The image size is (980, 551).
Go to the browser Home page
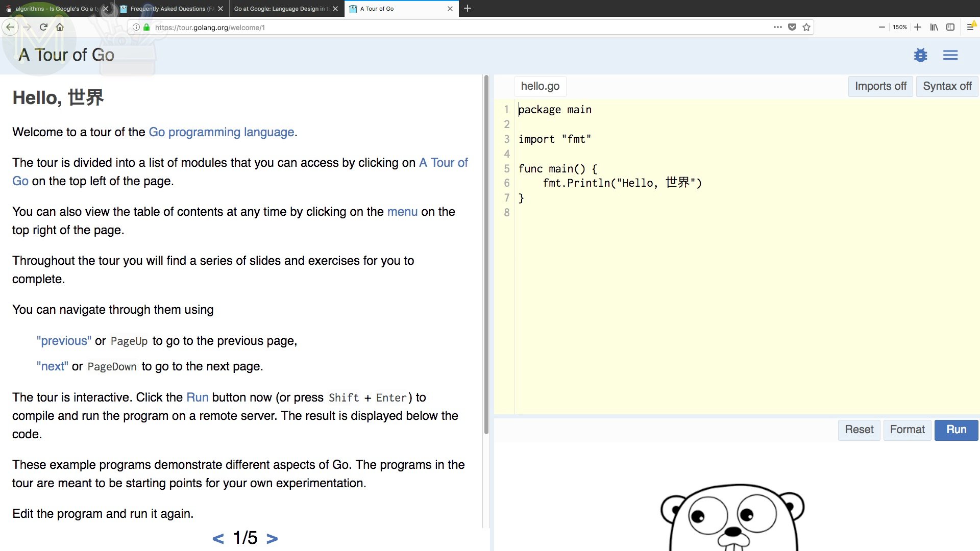click(x=60, y=27)
